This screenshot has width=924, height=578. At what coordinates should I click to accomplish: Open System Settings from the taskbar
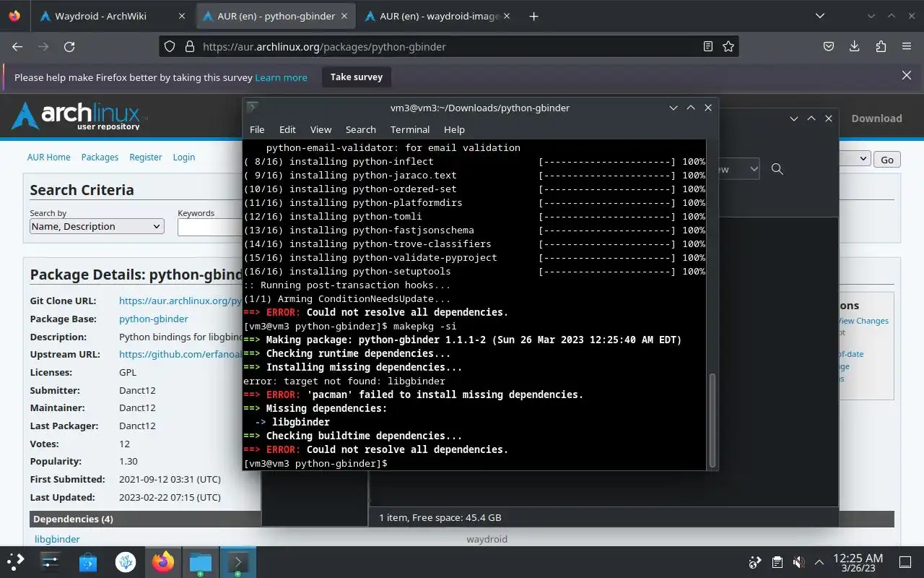point(50,561)
